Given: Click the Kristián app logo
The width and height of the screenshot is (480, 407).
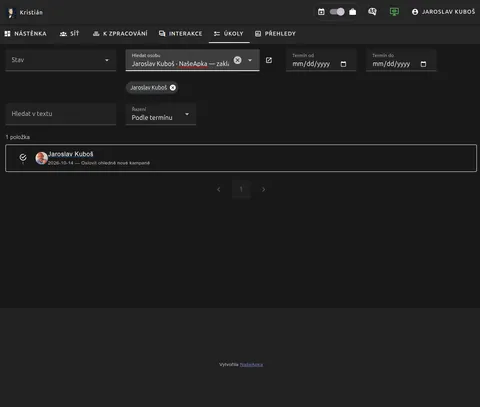Looking at the screenshot, I should (x=11, y=13).
